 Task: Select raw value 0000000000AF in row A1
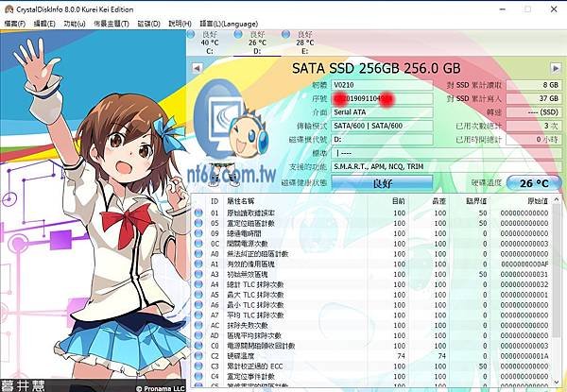[524, 264]
